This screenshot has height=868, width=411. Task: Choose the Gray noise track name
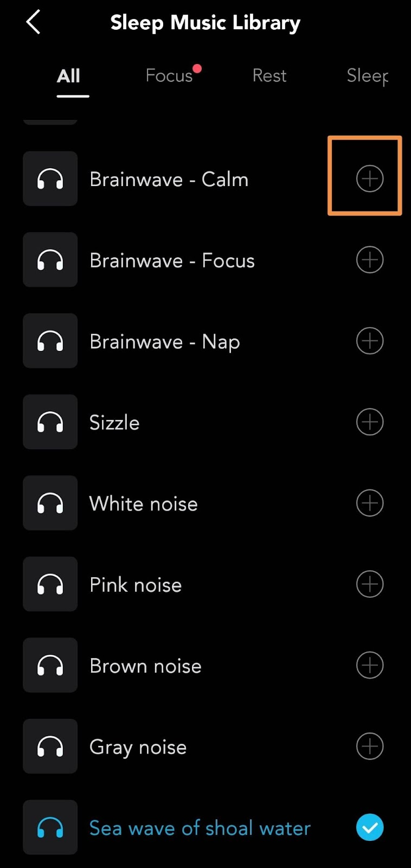point(138,748)
